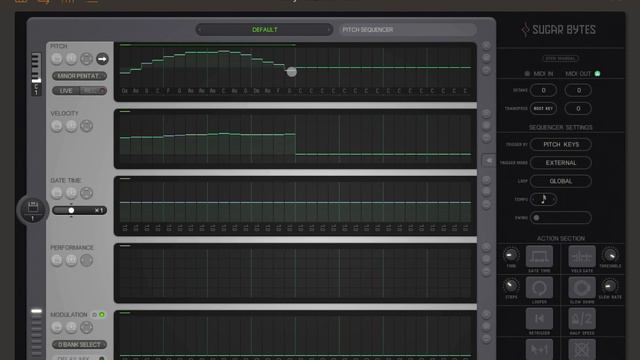The width and height of the screenshot is (640, 360).
Task: Click the Gate Time x1 multiplier slider
Action: [x=79, y=210]
